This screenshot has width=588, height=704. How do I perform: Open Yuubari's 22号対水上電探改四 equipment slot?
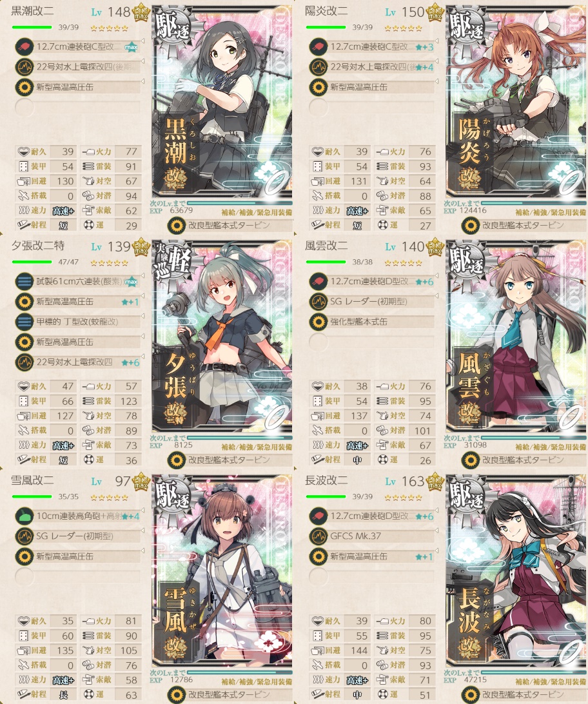77,362
